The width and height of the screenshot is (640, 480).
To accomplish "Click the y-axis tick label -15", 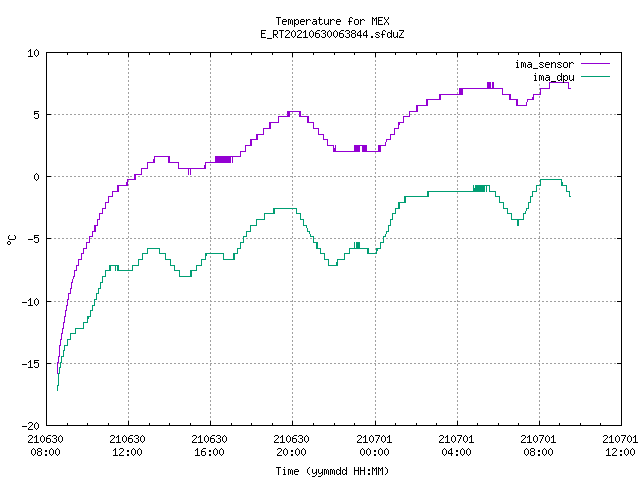I will coord(31,364).
